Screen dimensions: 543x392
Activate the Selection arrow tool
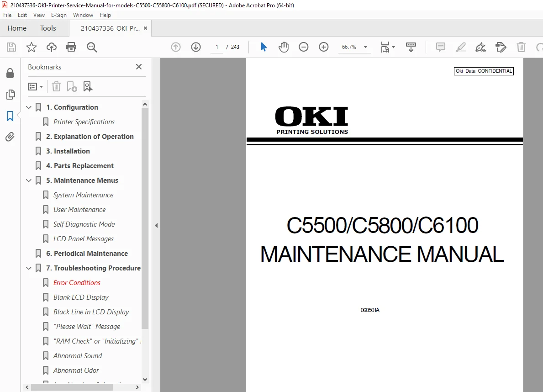(x=264, y=47)
